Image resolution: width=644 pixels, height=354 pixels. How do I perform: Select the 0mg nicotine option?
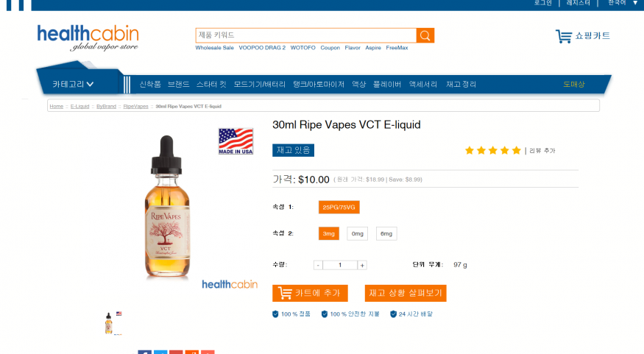click(357, 234)
